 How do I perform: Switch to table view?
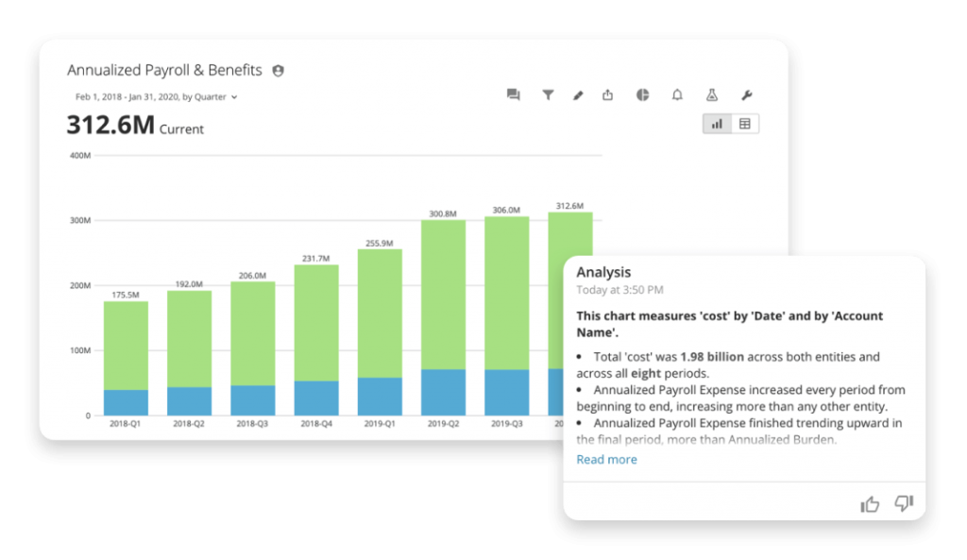click(x=745, y=123)
